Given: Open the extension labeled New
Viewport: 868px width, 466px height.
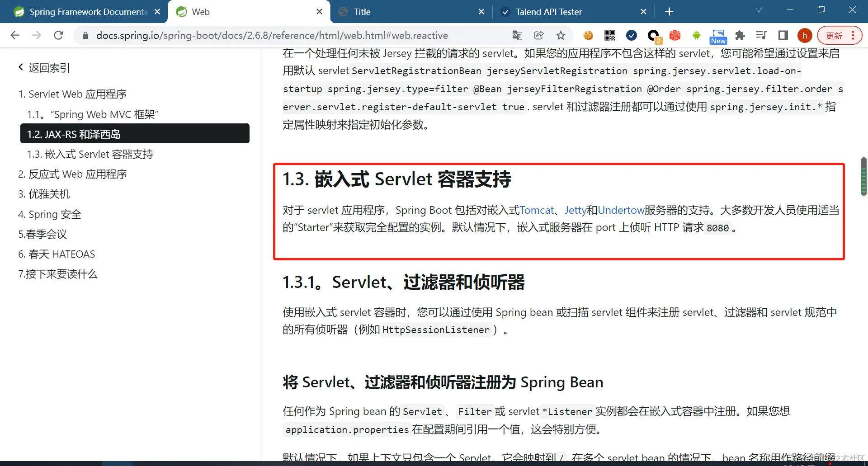Looking at the screenshot, I should click(718, 36).
